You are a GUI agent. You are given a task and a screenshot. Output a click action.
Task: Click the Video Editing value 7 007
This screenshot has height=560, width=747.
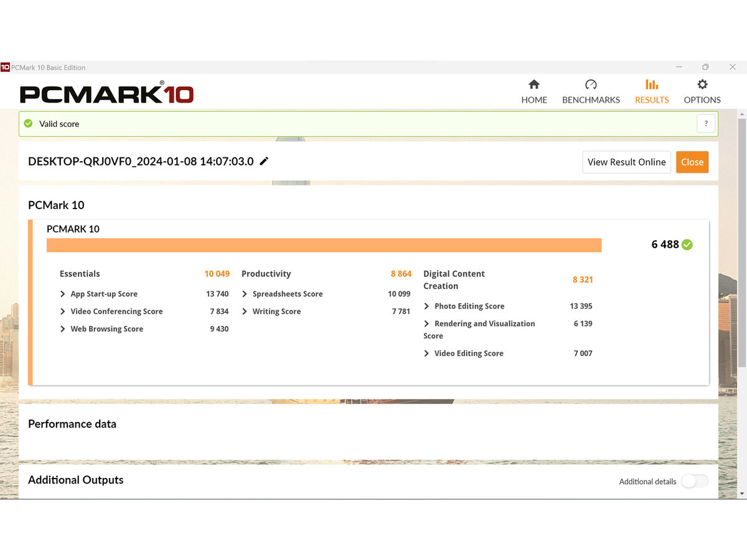[x=583, y=353]
